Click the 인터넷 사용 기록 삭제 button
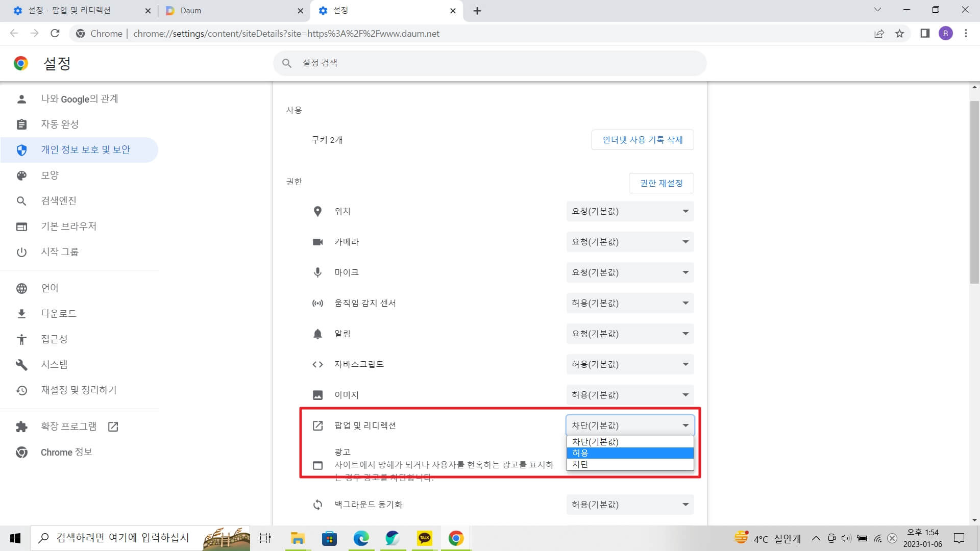 click(x=643, y=140)
